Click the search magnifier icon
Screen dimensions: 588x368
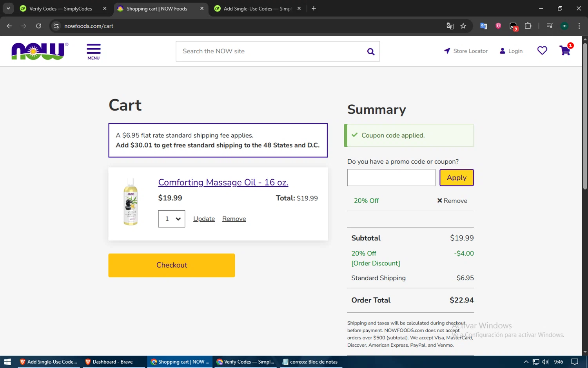pyautogui.click(x=370, y=51)
